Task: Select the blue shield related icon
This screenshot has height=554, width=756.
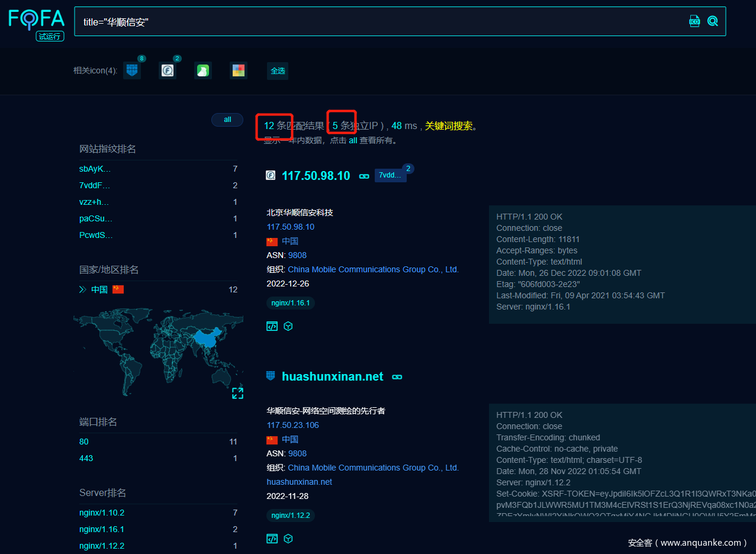Action: tap(132, 70)
